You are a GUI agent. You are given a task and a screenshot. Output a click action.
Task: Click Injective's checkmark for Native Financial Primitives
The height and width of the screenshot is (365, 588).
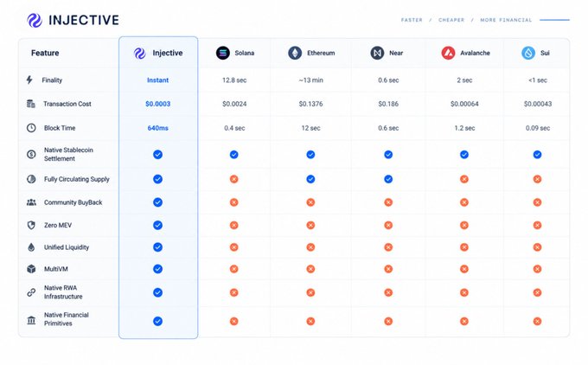(x=158, y=321)
